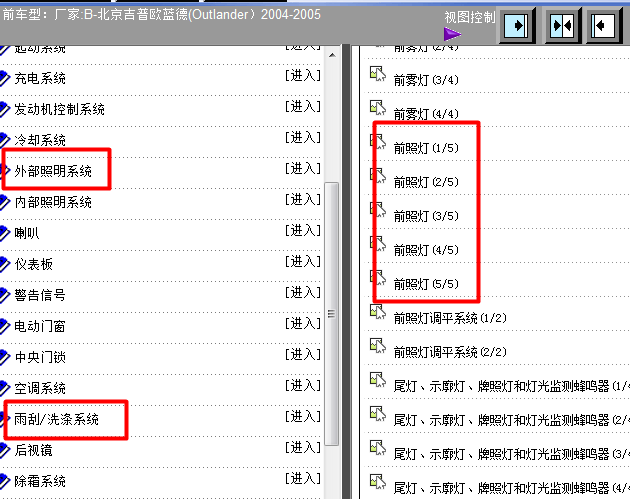
Task: Click [进入] for 雨刮/洗涤系统
Action: [303, 416]
